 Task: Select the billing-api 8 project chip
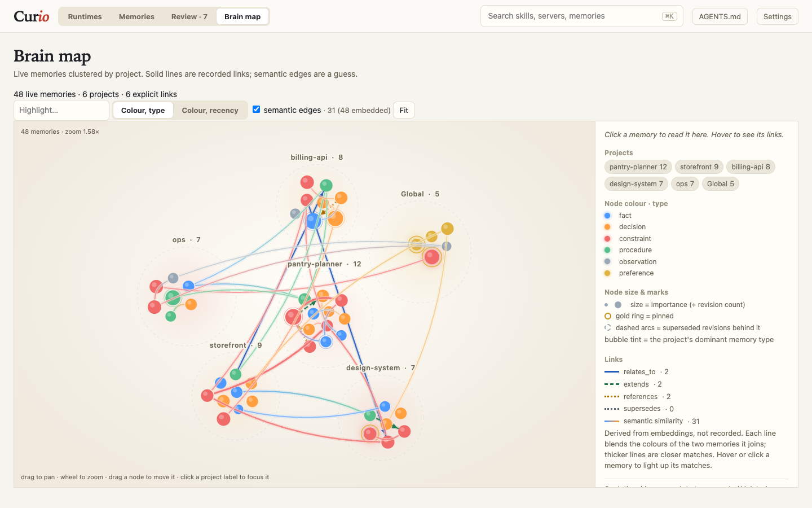point(751,167)
